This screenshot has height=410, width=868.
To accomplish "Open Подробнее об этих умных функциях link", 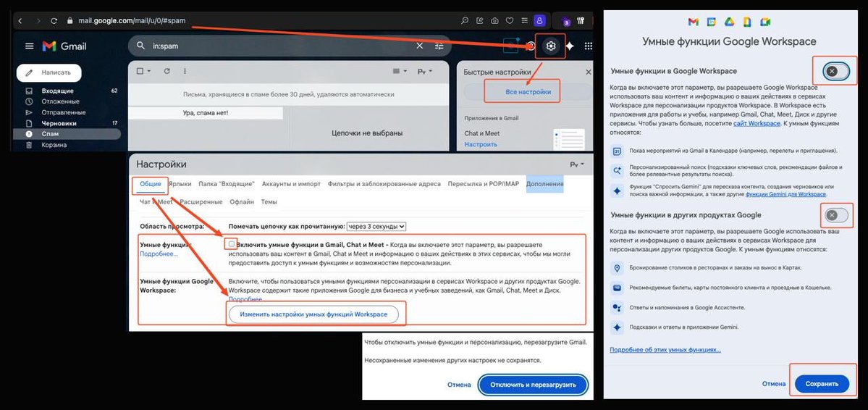I will point(665,350).
